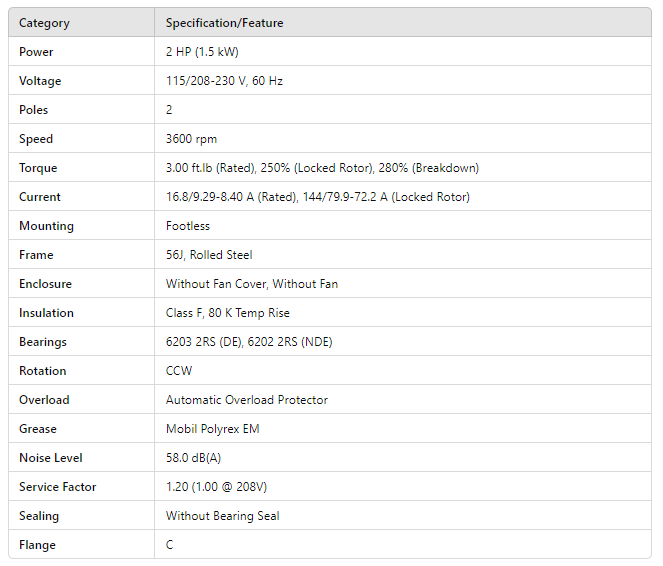
Task: Select the Poles row label
Action: click(x=33, y=110)
